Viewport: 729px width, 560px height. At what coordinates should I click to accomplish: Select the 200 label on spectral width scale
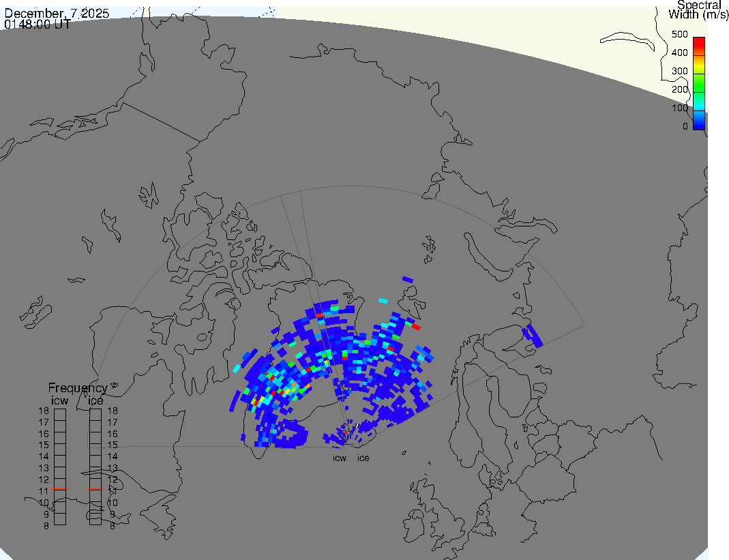click(x=680, y=89)
